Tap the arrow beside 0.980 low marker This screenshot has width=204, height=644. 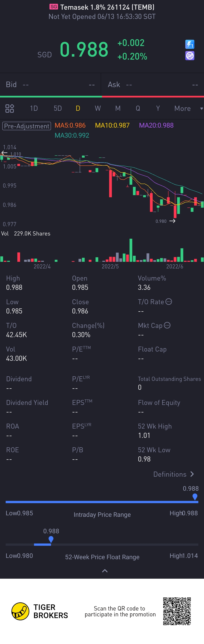172,221
